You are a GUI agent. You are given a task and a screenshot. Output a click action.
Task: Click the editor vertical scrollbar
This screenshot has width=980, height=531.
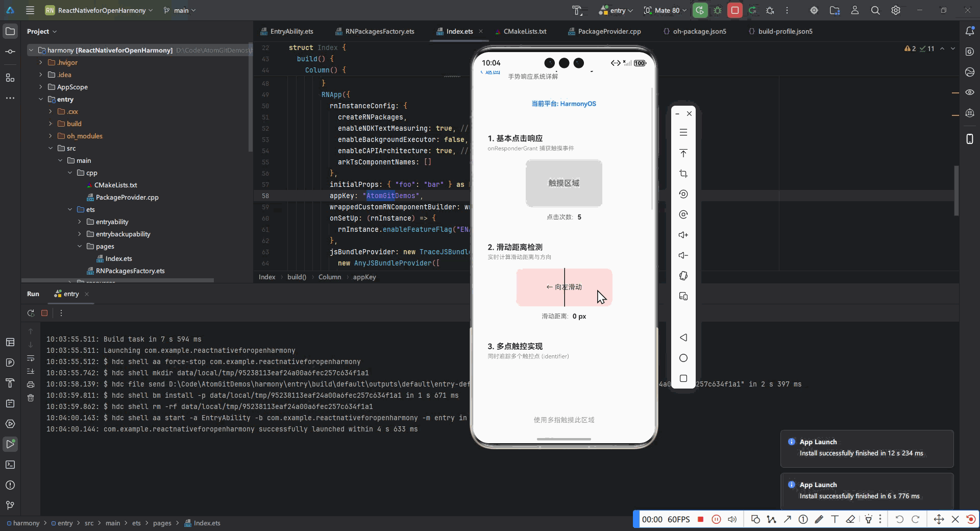click(x=957, y=191)
